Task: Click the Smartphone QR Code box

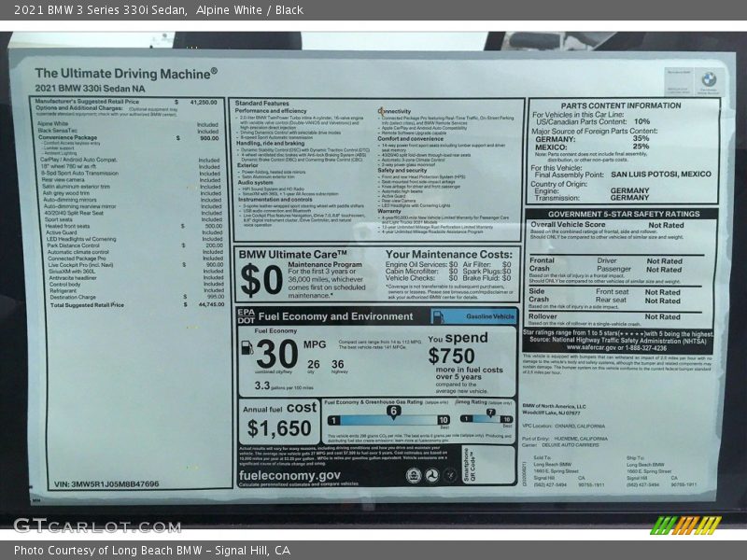Action: tap(488, 465)
